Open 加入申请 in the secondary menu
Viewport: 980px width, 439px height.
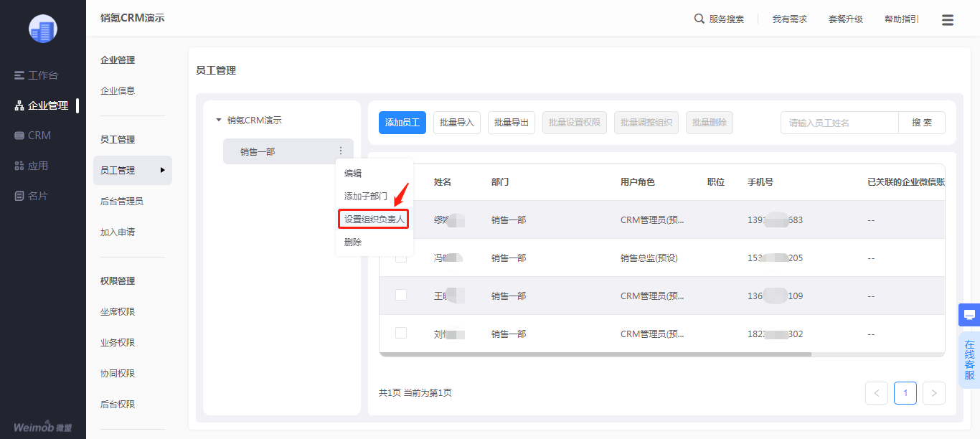pyautogui.click(x=118, y=232)
